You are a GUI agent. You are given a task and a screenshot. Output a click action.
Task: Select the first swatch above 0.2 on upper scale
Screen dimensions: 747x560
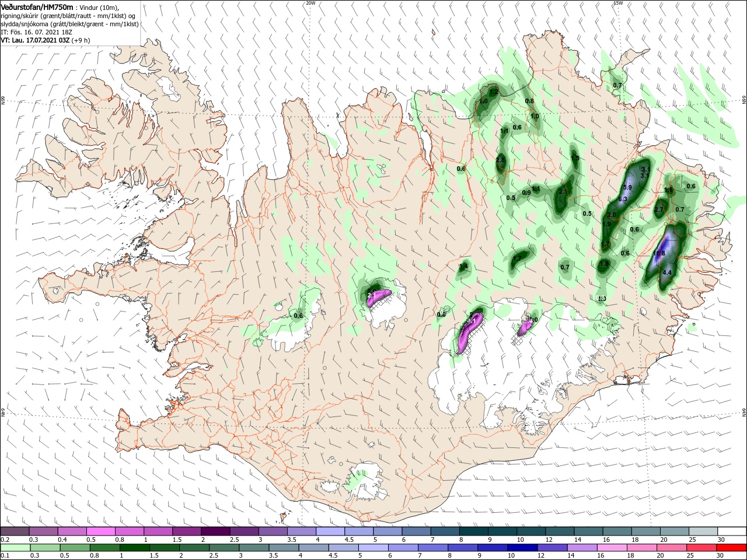click(15, 531)
